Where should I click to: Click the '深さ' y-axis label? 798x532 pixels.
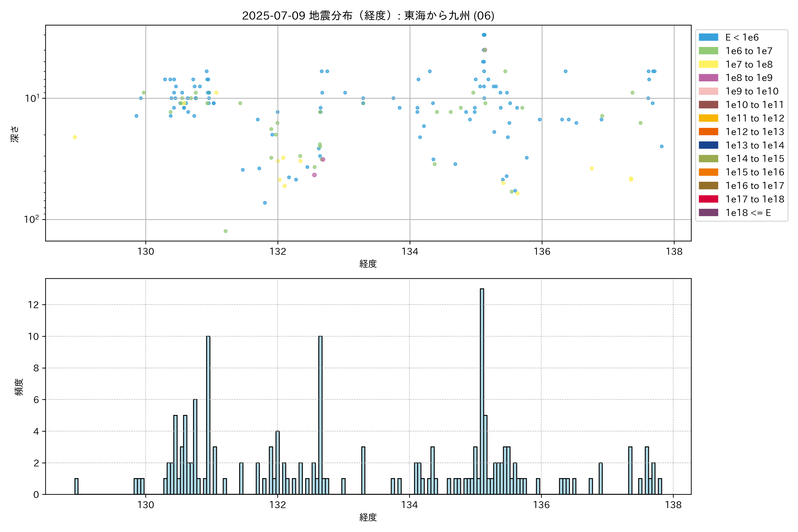click(x=15, y=134)
